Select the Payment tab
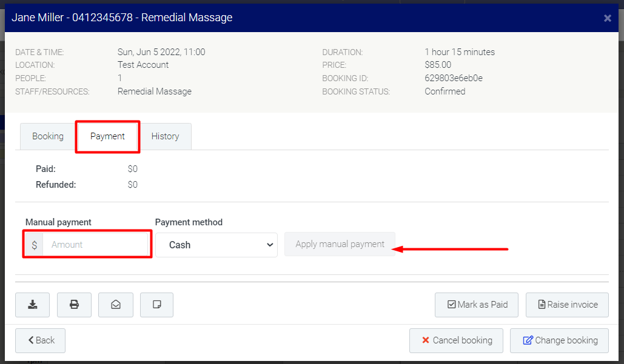This screenshot has height=364, width=624. (107, 136)
